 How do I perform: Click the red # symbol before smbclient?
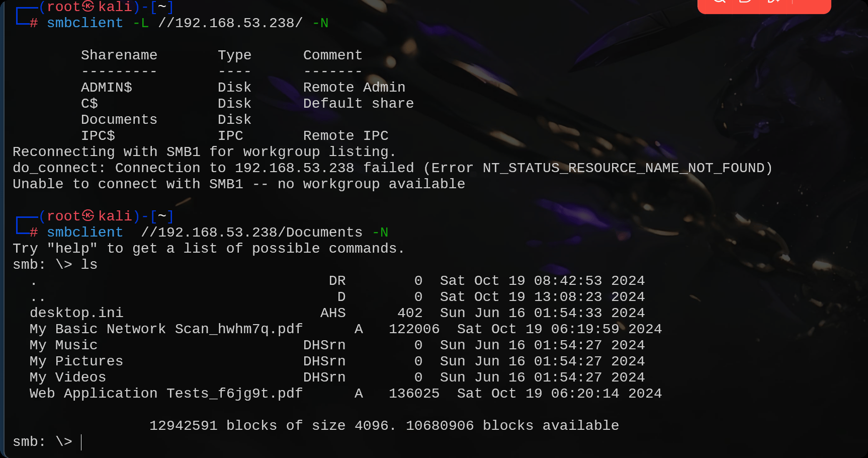coord(33,23)
